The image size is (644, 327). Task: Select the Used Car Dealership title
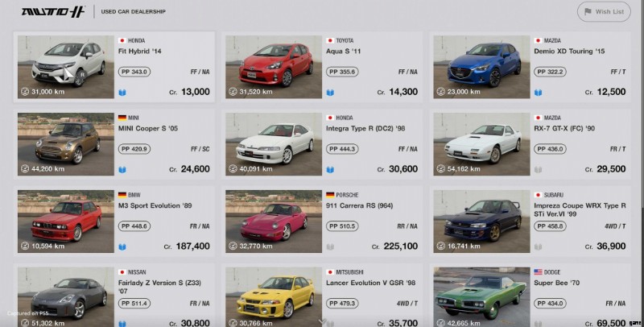[134, 12]
